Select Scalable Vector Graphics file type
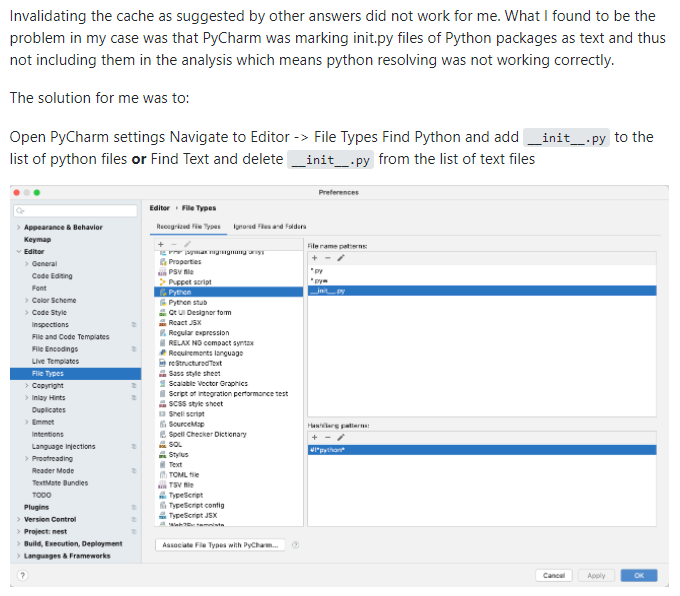 (229, 383)
